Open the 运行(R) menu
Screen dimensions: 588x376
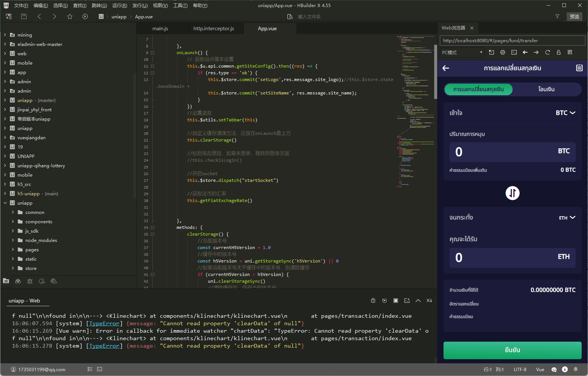pyautogui.click(x=119, y=6)
